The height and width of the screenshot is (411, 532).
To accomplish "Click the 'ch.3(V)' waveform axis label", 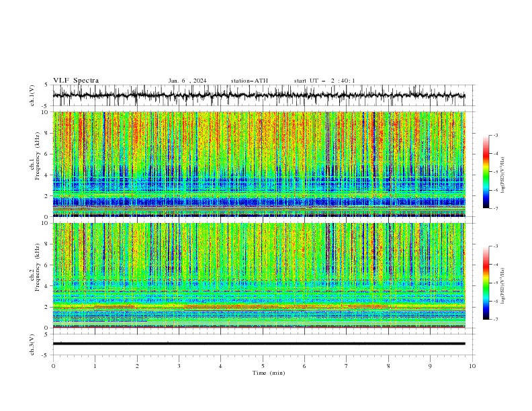I will pyautogui.click(x=32, y=345).
